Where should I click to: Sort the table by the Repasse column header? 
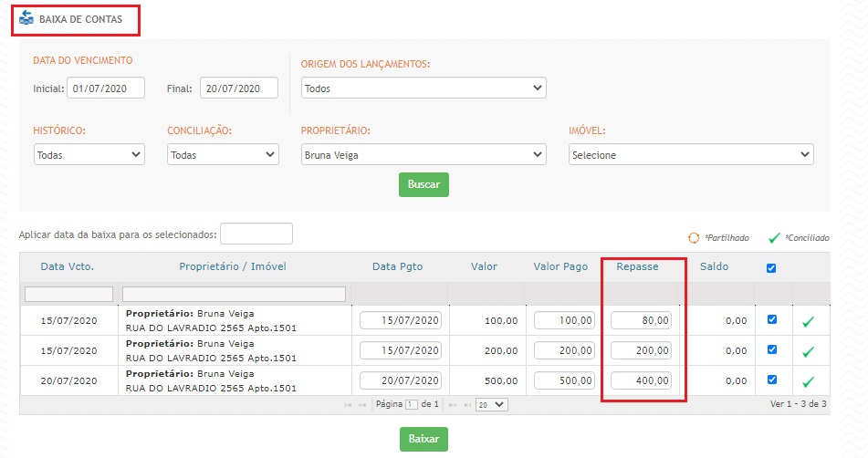tap(637, 266)
